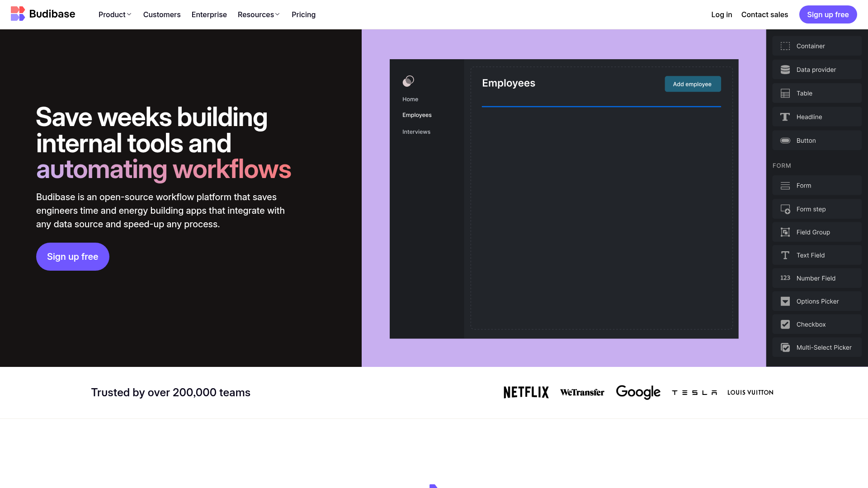Click the Budibase logo
This screenshot has height=488, width=868.
coord(42,14)
